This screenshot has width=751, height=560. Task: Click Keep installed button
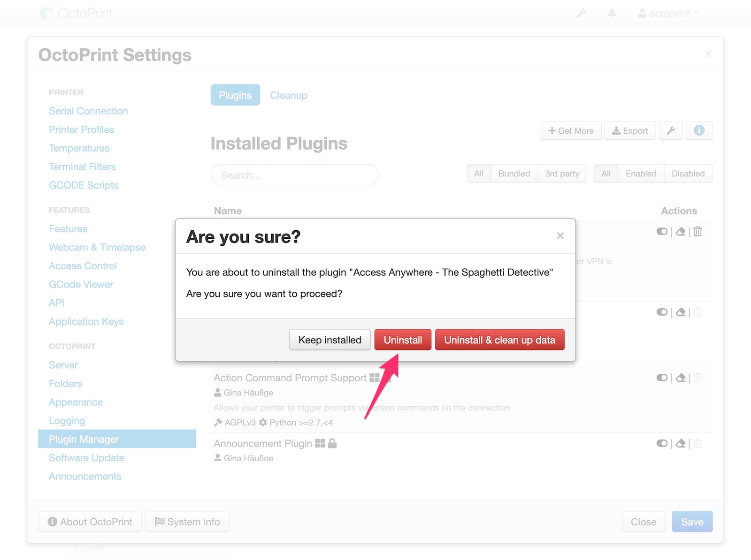[x=330, y=340]
